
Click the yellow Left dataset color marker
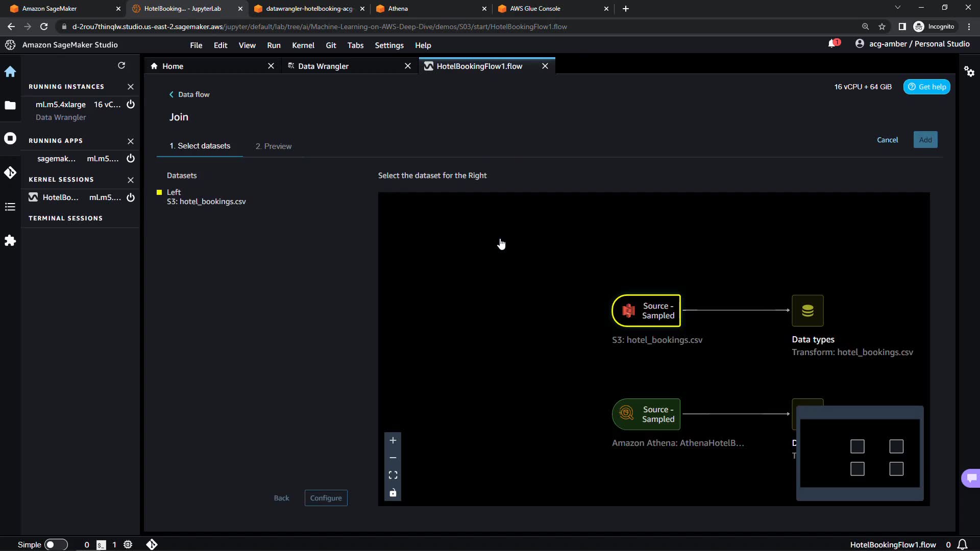coord(159,192)
